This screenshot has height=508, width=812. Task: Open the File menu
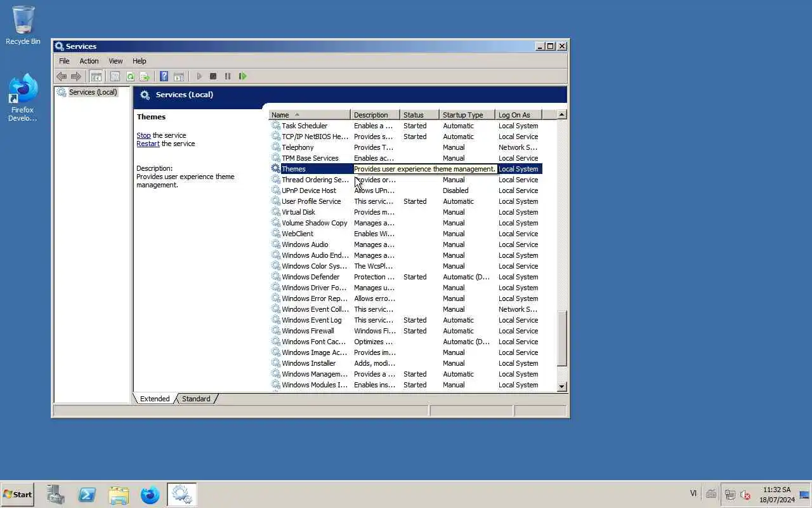tap(64, 61)
